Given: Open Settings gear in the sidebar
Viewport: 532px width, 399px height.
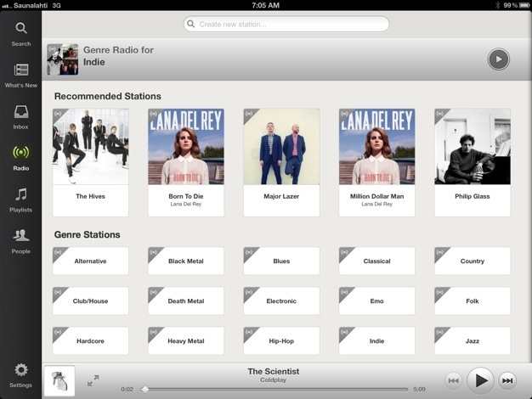Looking at the screenshot, I should coord(21,375).
